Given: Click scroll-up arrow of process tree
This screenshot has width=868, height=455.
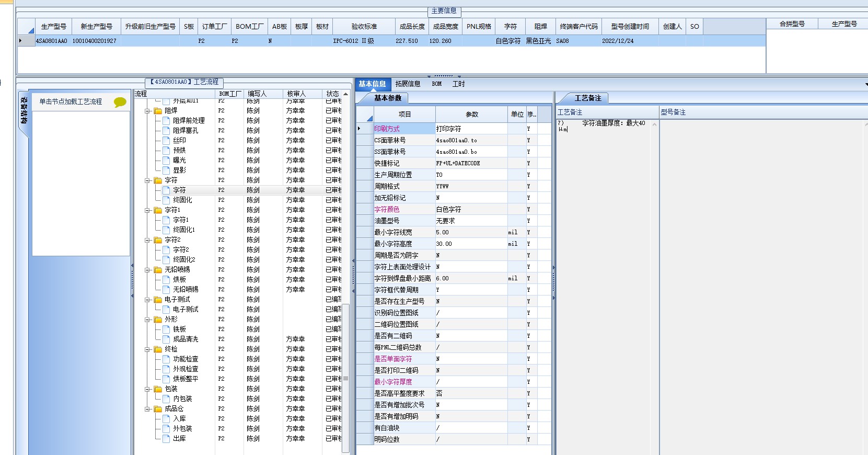Looking at the screenshot, I should 345,94.
